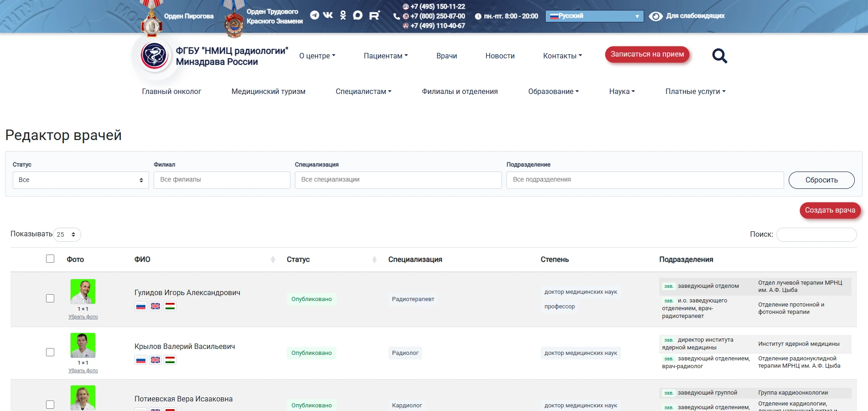Open the VK social link icon
Image resolution: width=868 pixels, height=411 pixels.
pos(328,15)
